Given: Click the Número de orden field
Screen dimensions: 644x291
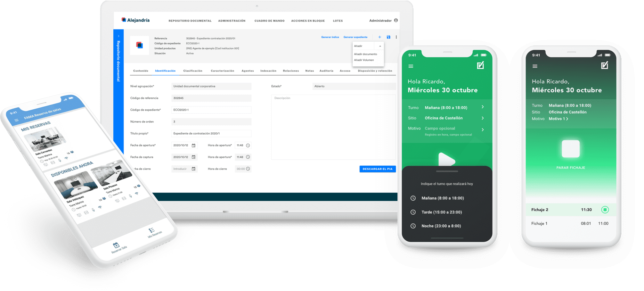Looking at the screenshot, I should [211, 122].
